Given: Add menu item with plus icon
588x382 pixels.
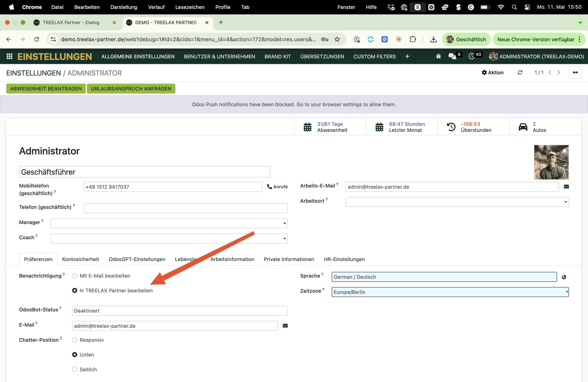Looking at the screenshot, I should [407, 57].
